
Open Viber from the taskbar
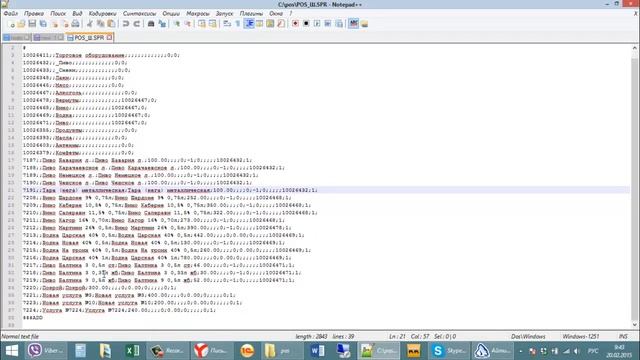45,351
